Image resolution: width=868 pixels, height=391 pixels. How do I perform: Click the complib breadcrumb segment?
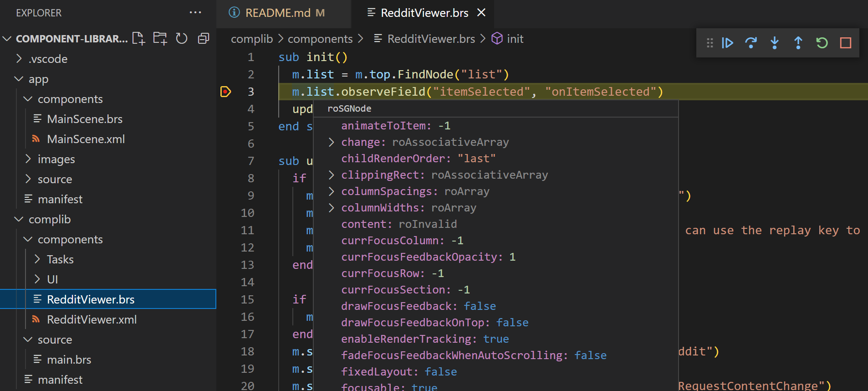(252, 39)
